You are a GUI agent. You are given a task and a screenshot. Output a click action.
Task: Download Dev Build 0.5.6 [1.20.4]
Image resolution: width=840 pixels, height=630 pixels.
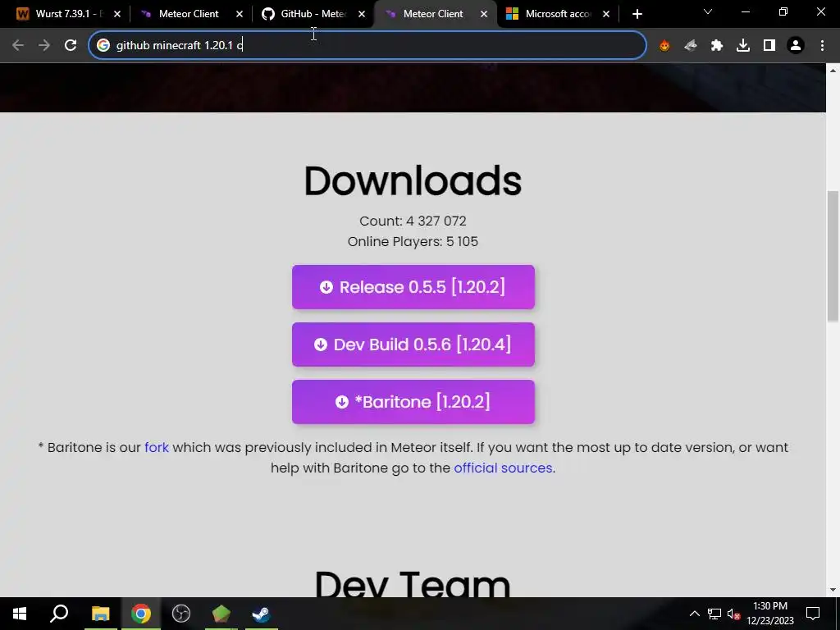click(x=413, y=345)
